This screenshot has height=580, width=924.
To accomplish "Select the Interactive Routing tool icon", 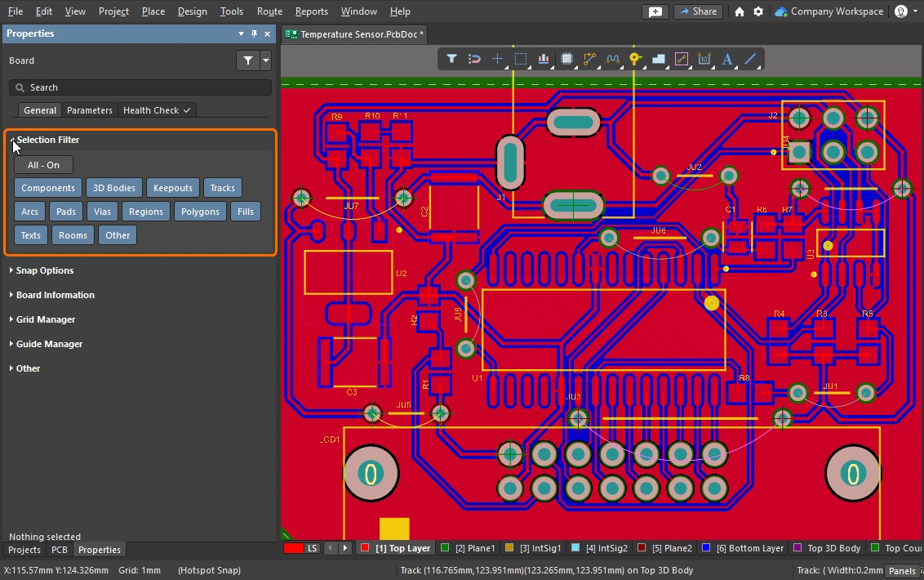I will pos(590,59).
